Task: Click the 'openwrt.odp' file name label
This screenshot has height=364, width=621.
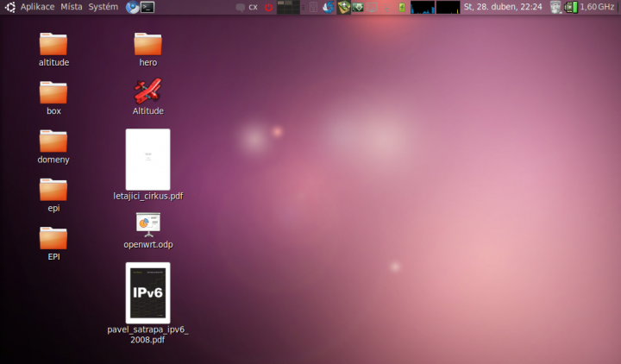Action: pos(148,244)
